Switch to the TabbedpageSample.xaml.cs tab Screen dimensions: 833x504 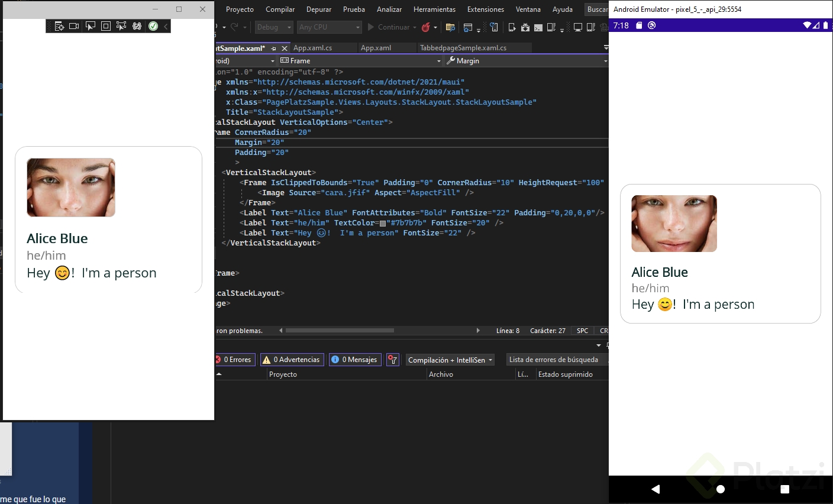(x=463, y=48)
